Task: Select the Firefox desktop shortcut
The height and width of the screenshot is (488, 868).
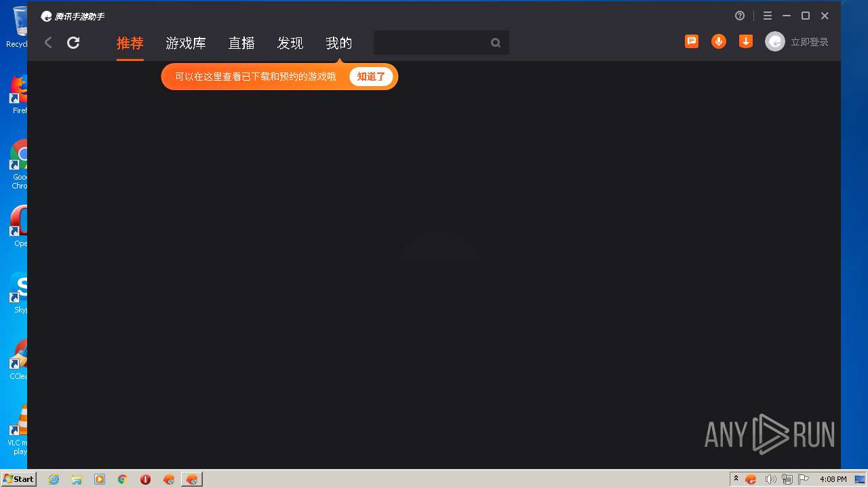Action: click(18, 94)
